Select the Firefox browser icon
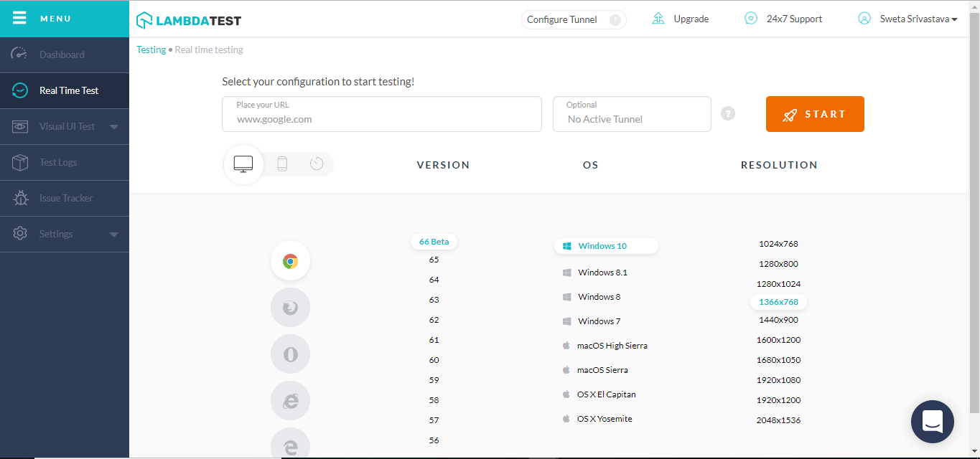980x459 pixels. point(290,308)
